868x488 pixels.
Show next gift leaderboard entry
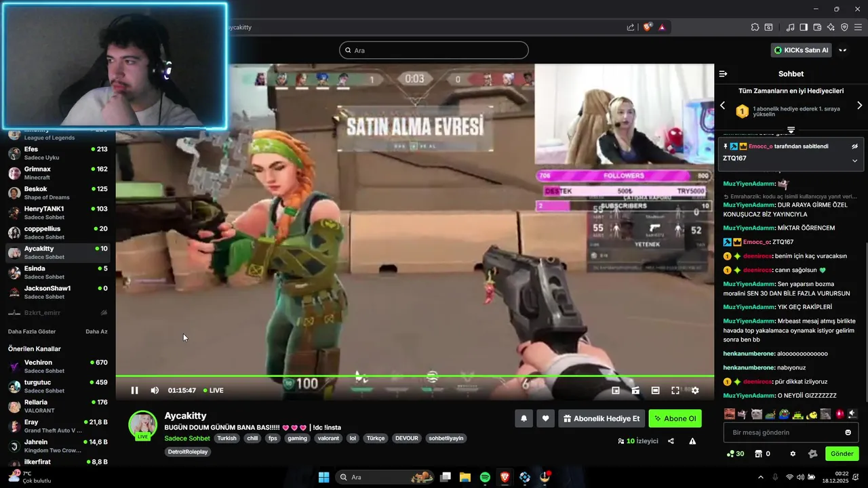click(x=859, y=106)
